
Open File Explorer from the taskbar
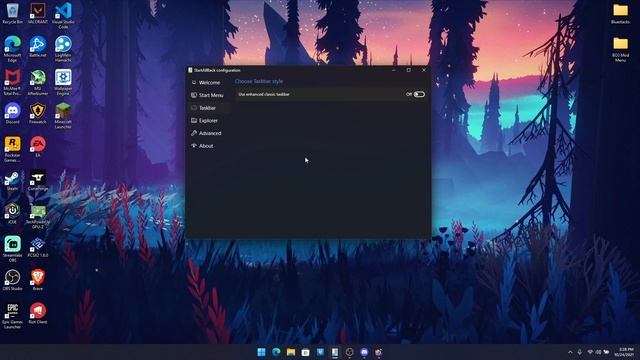coord(291,352)
